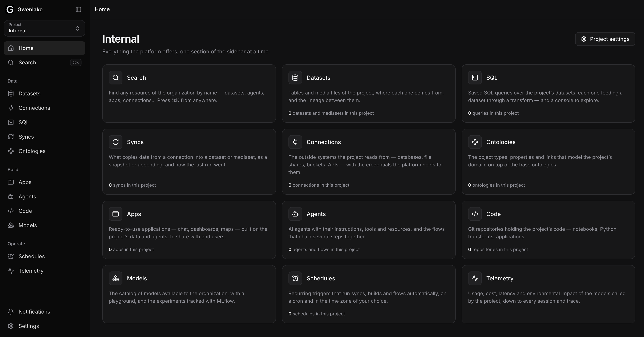The image size is (644, 337).
Task: Open Telemetry in the sidebar
Action: pyautogui.click(x=45, y=271)
